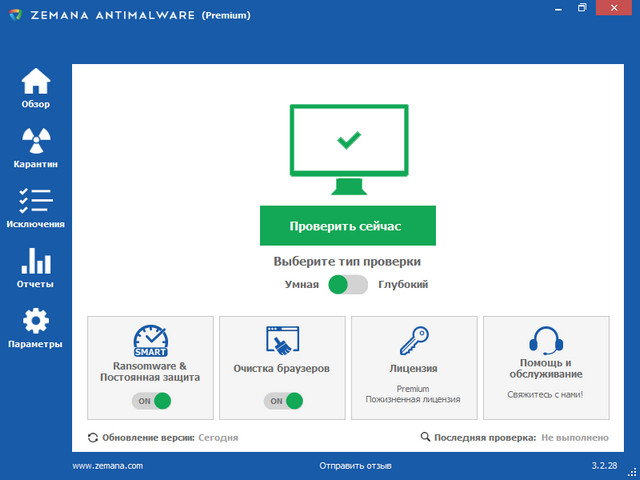Open Карантин radiation icon in sidebar
640x480 pixels.
(x=36, y=142)
